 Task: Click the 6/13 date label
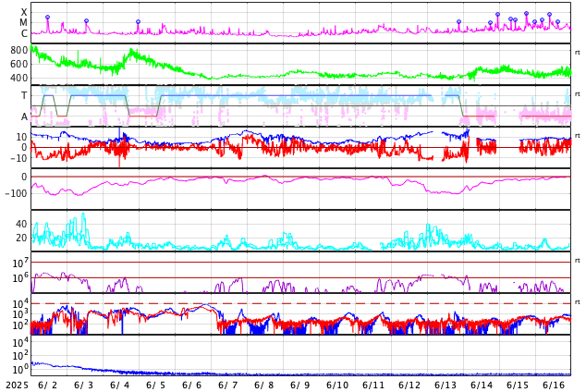pyautogui.click(x=446, y=385)
